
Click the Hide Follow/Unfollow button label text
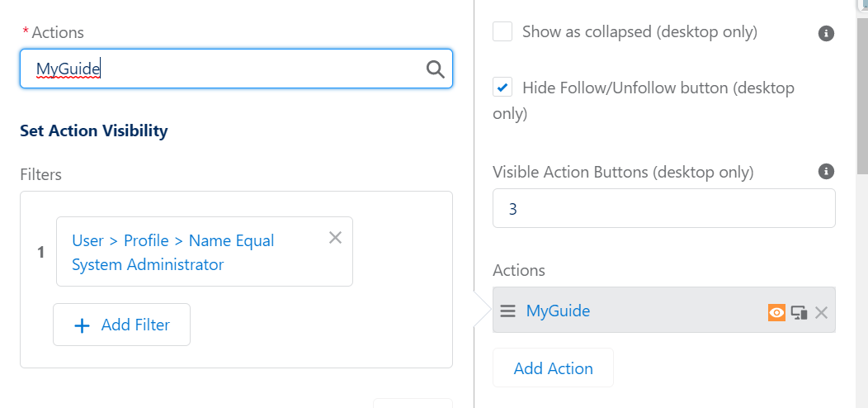coord(644,100)
